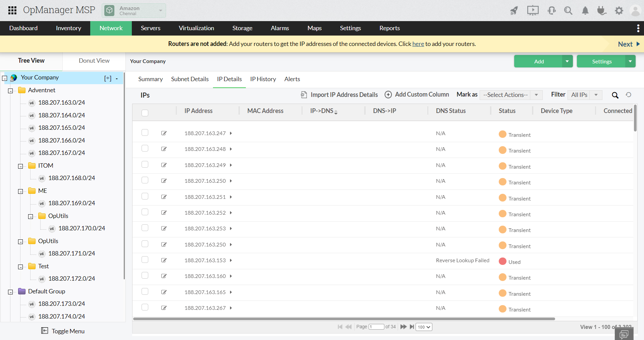644x340 pixels.
Task: Open the Filter All IPs dropdown
Action: [585, 95]
